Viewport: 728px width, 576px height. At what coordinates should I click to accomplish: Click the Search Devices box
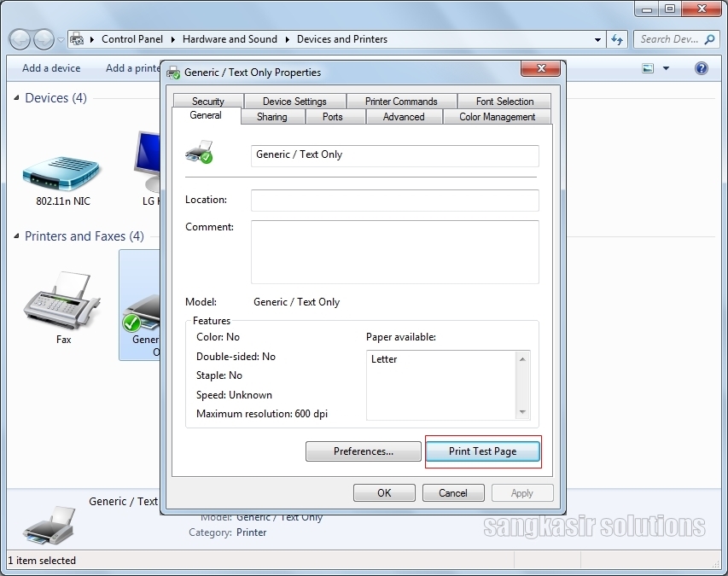pyautogui.click(x=674, y=38)
